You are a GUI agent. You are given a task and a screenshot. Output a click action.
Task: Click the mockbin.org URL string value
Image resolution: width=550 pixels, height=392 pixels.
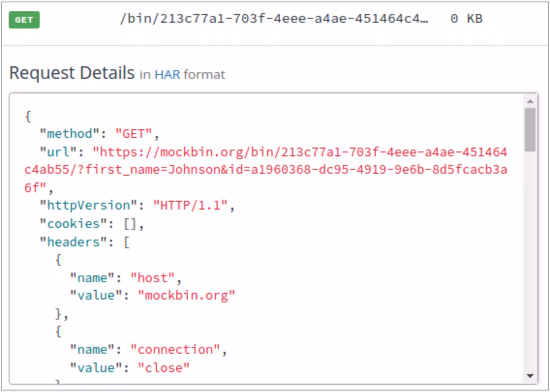[x=266, y=170]
